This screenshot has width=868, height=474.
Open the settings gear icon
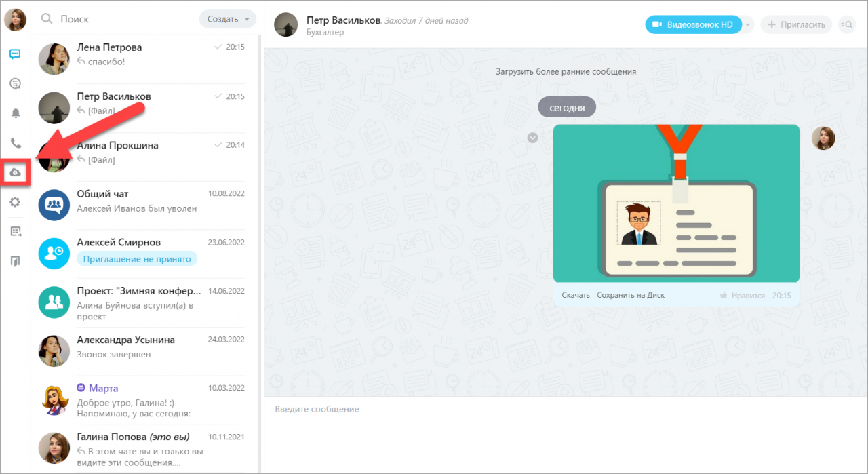15,202
